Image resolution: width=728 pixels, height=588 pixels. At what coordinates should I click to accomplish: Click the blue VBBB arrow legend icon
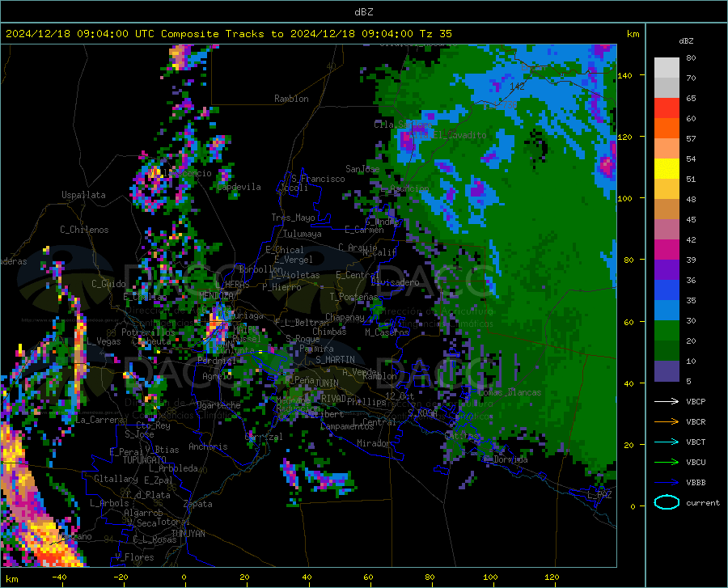[x=667, y=483]
